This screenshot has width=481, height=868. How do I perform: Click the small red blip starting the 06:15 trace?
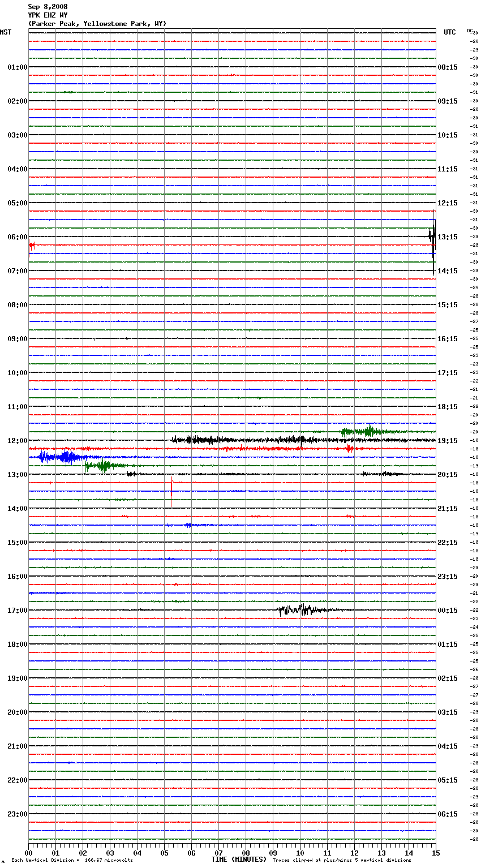(x=32, y=246)
